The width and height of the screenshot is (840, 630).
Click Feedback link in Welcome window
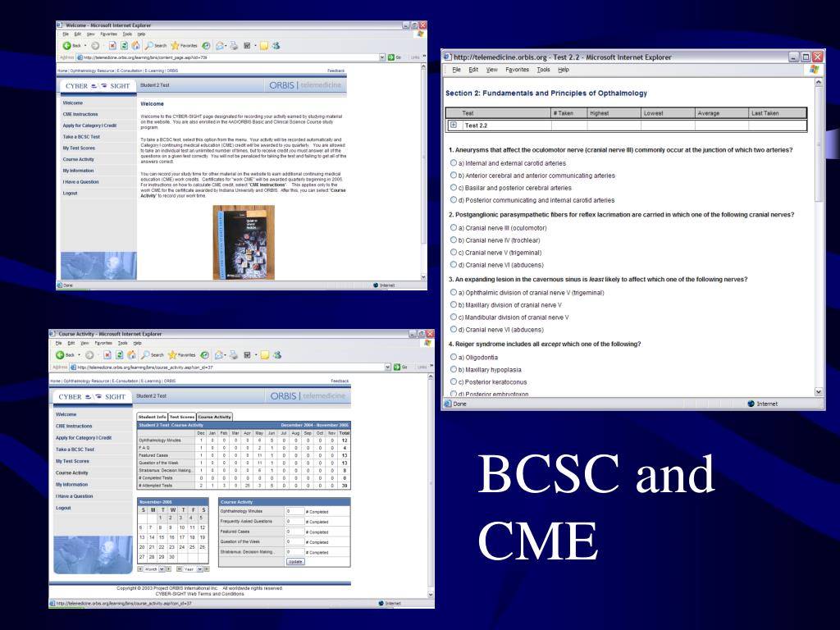click(x=336, y=71)
